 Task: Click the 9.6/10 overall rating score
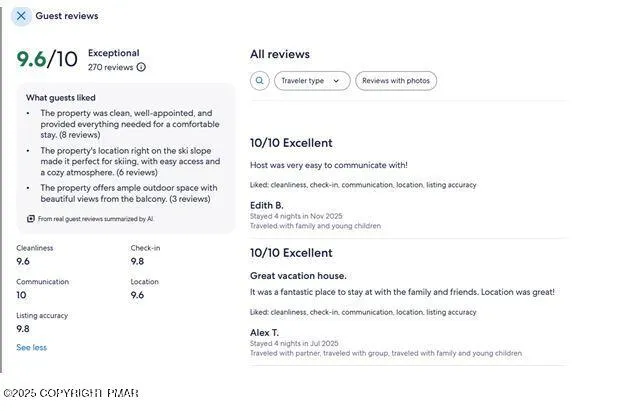pyautogui.click(x=46, y=59)
